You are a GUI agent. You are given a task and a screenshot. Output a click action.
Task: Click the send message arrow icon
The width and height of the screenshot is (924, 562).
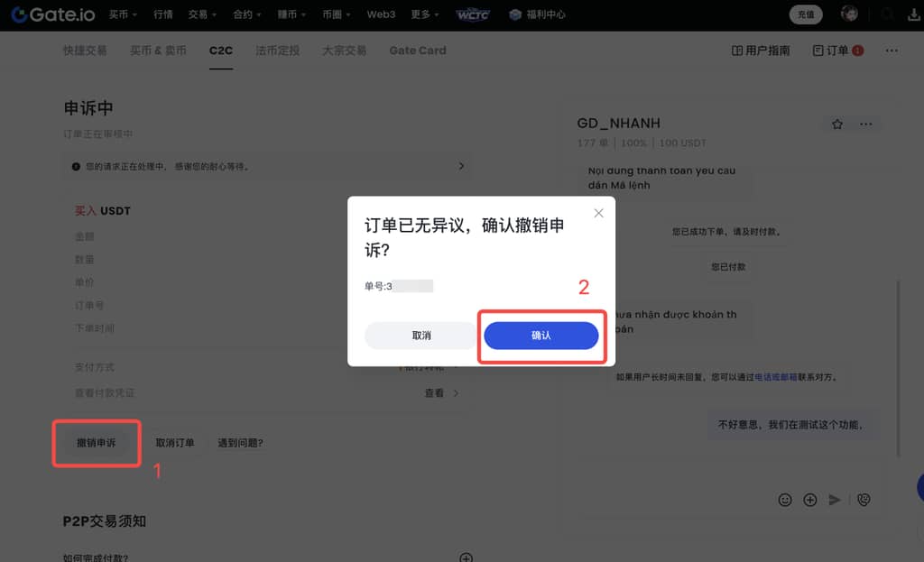click(836, 499)
